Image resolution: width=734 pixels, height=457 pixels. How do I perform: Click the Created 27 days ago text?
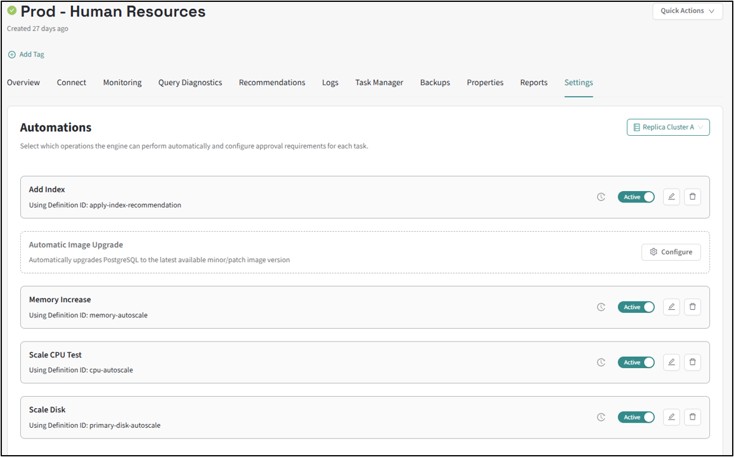coord(37,29)
